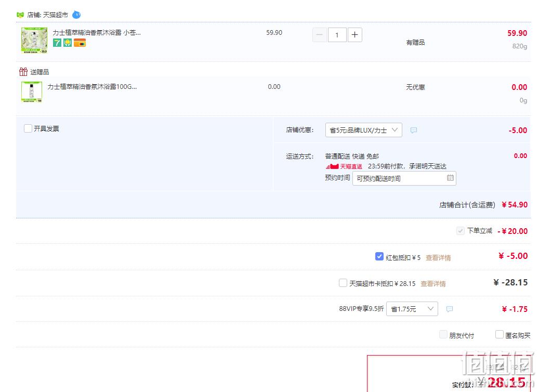Click the green 7-day return badge
Viewport: 539px width, 392px height.
(57, 43)
